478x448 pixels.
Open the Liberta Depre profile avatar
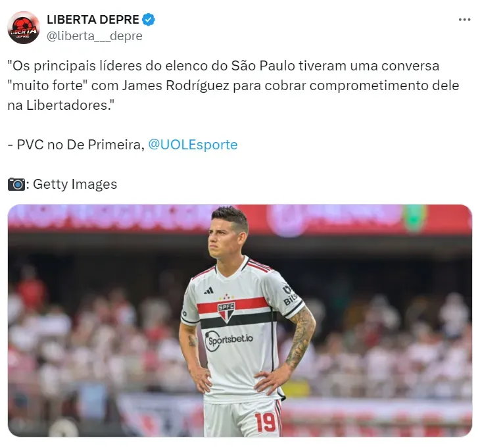[24, 28]
